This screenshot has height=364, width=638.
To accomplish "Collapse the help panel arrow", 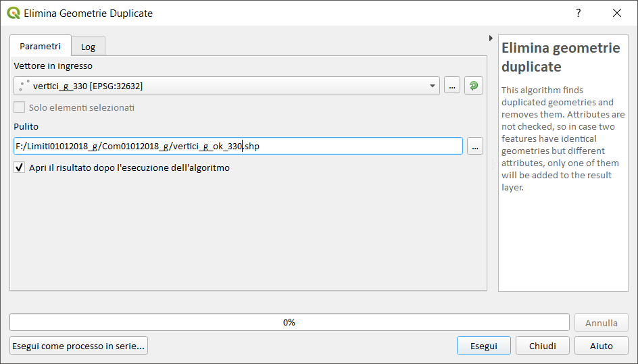I will 491,38.
